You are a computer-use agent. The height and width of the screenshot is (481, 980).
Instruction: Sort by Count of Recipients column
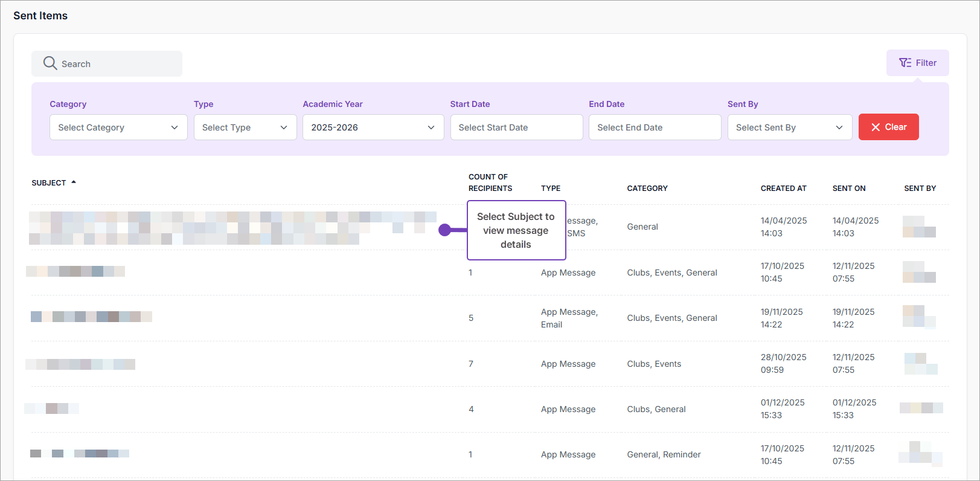pos(490,182)
